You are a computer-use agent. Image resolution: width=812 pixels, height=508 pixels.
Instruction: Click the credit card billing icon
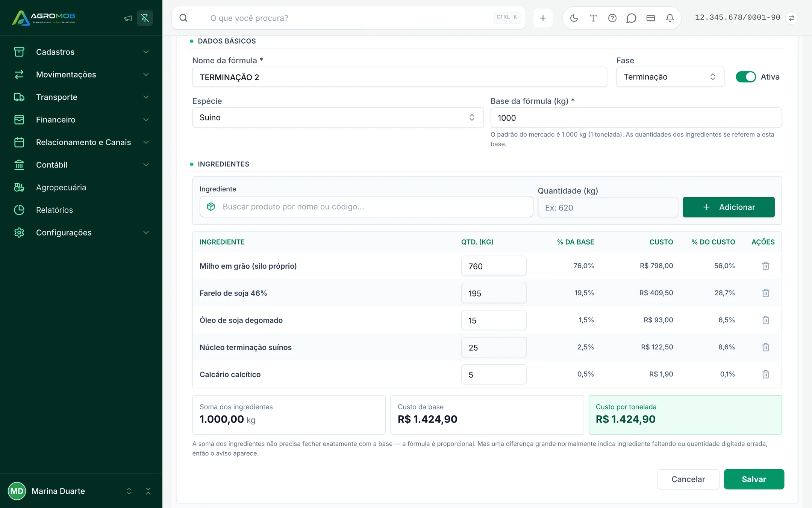pyautogui.click(x=650, y=18)
